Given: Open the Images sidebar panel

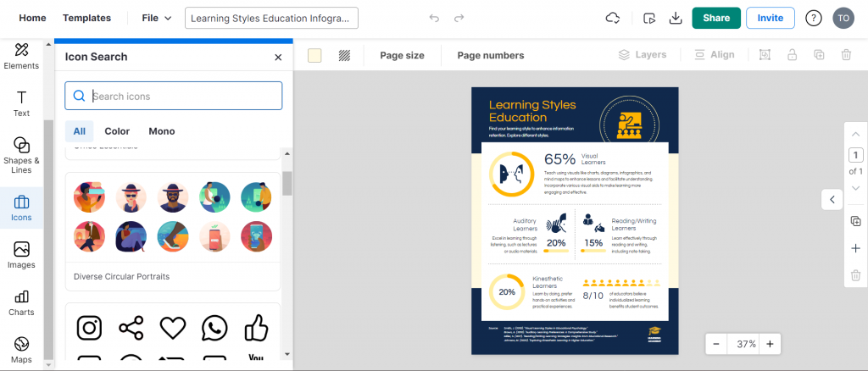Looking at the screenshot, I should click(21, 256).
